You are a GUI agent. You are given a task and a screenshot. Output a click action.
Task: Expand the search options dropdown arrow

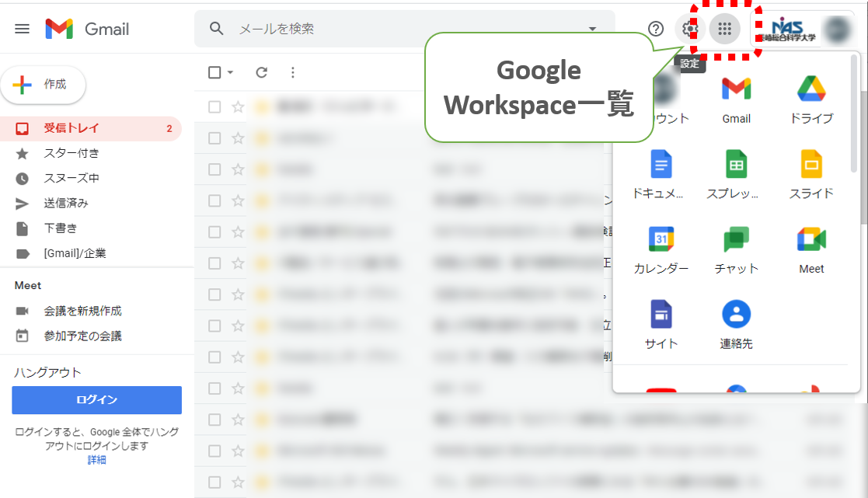tap(592, 29)
